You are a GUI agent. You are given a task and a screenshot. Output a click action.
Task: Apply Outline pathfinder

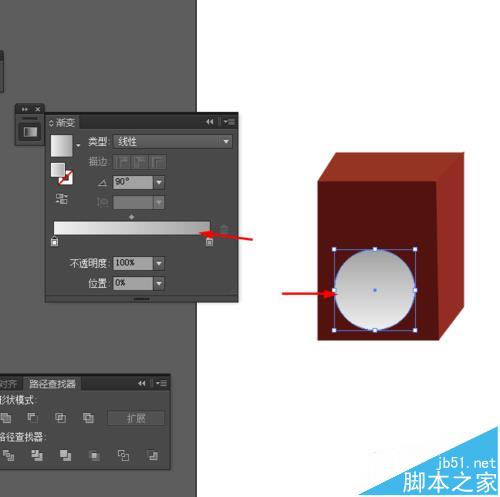123,455
